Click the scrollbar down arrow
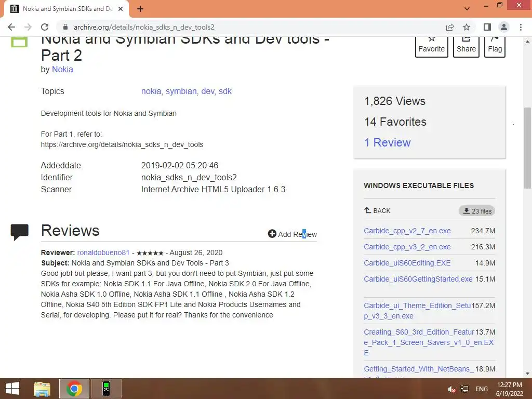 (527, 374)
